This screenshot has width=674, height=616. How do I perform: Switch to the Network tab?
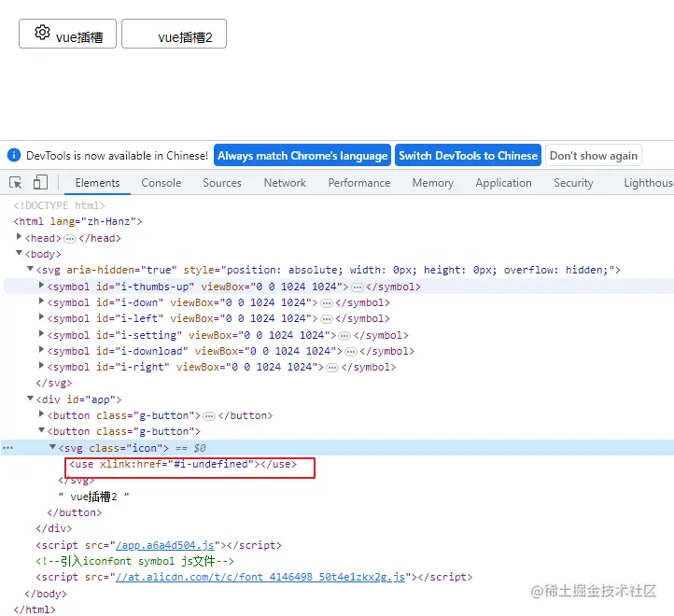[285, 183]
